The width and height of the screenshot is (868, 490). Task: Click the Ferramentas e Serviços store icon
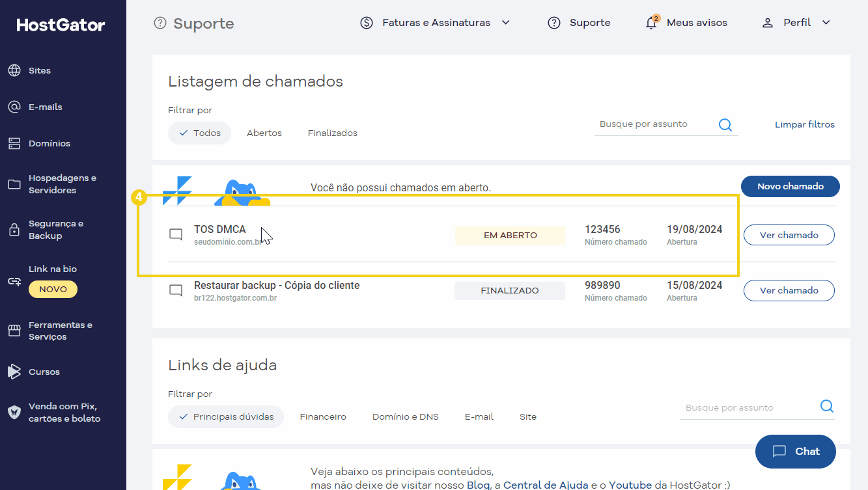pyautogui.click(x=14, y=331)
